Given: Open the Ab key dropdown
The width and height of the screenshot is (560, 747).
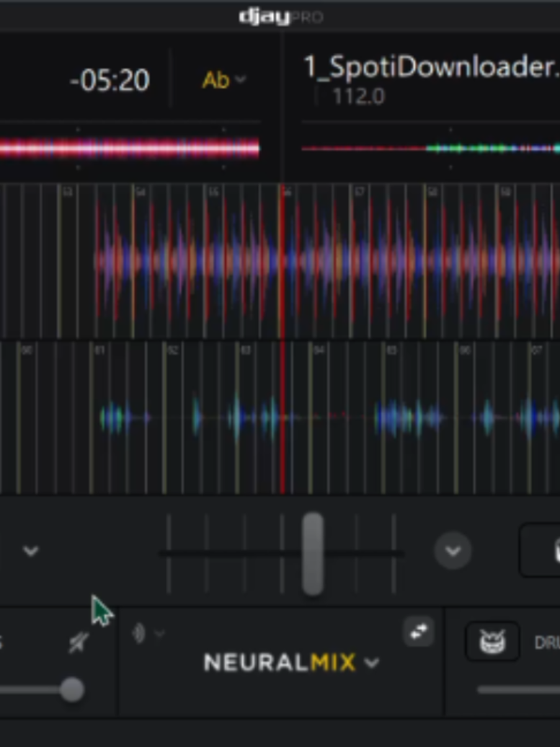Looking at the screenshot, I should (x=224, y=79).
